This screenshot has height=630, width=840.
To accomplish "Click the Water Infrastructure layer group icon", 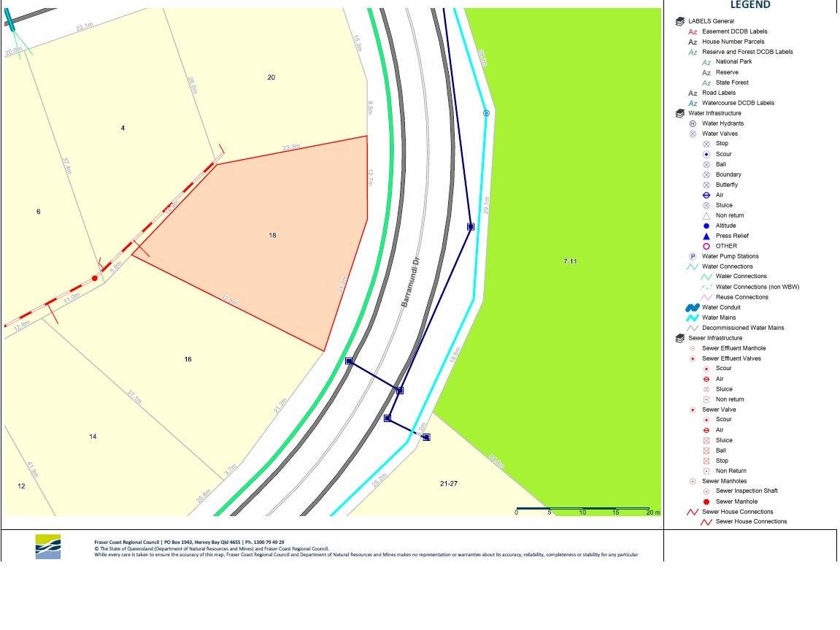I will click(x=680, y=113).
